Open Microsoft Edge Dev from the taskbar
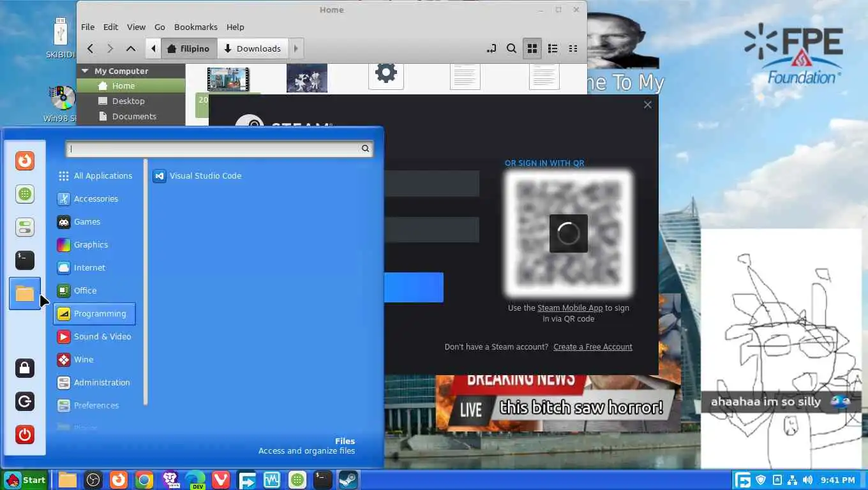This screenshot has width=868, height=490. coord(195,480)
